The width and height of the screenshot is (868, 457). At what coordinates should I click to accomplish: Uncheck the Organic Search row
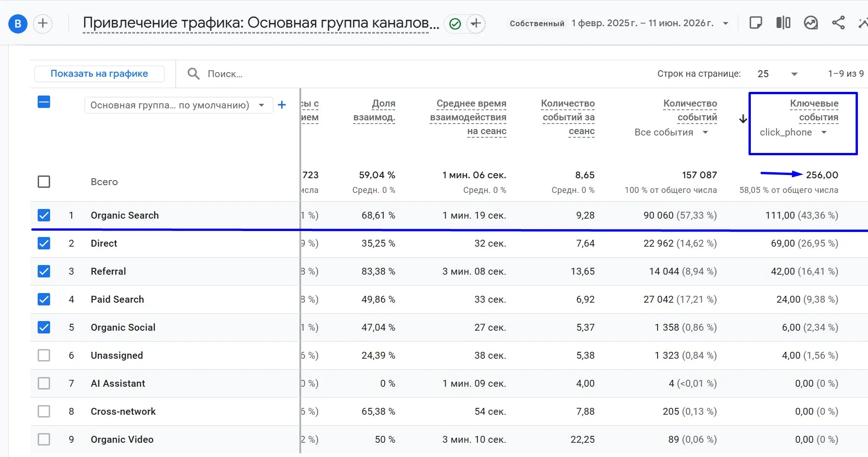click(x=44, y=215)
